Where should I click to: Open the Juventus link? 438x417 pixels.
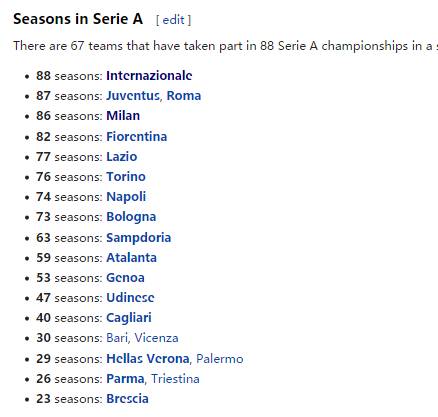[133, 96]
